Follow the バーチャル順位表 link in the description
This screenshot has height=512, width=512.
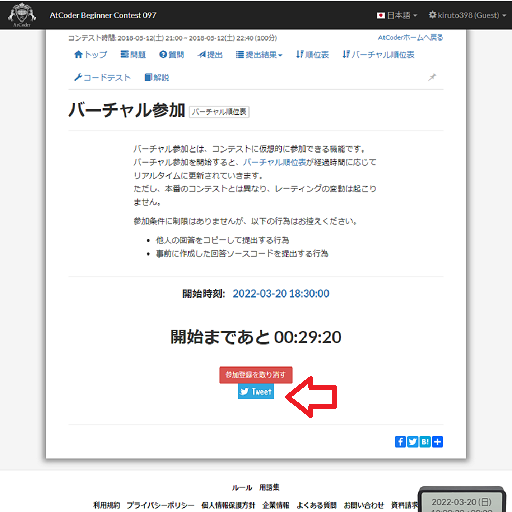[x=274, y=162]
